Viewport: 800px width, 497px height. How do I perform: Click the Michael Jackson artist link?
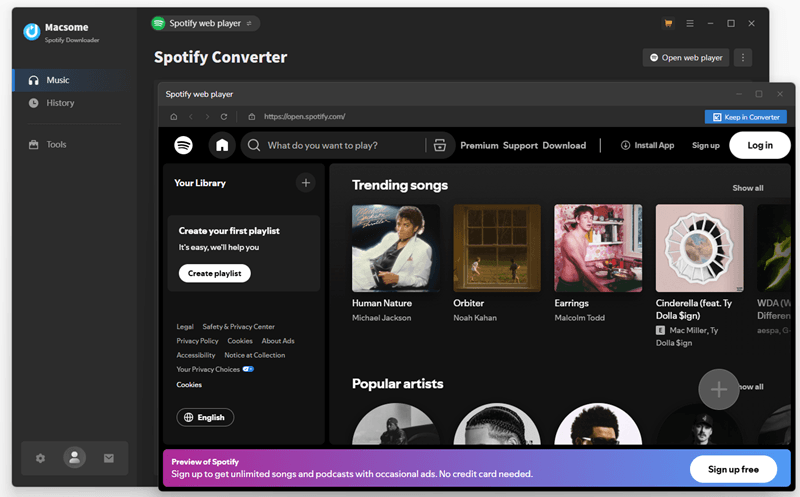pos(382,318)
